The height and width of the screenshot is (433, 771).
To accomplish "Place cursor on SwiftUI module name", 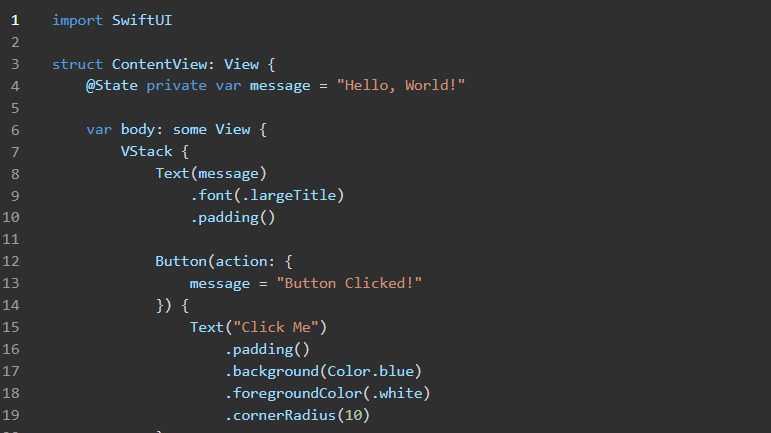I will 142,20.
